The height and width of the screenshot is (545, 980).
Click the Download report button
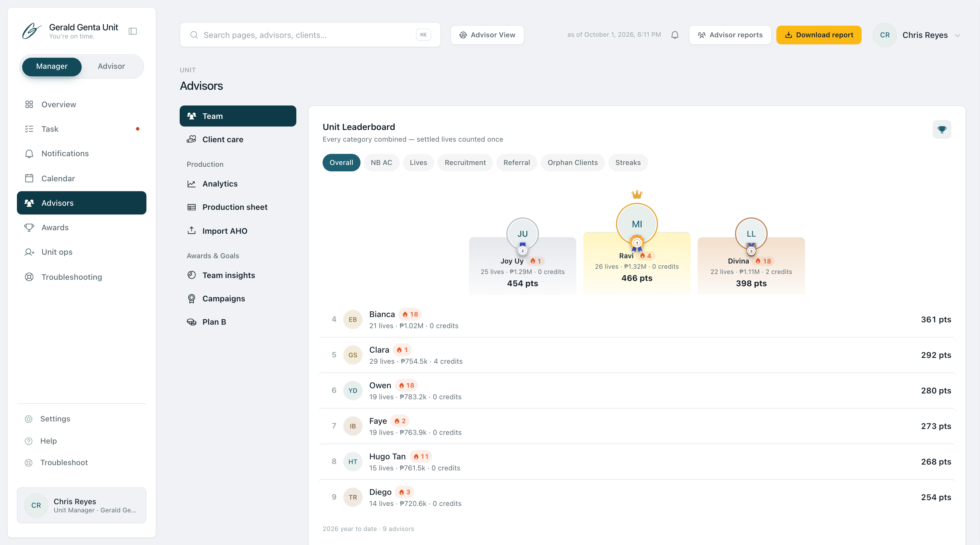tap(819, 35)
